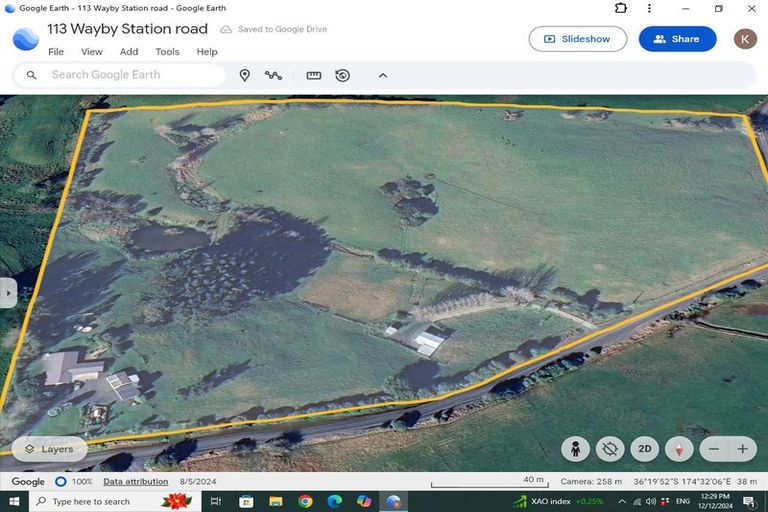Open the three-dot app menu

coord(649,8)
